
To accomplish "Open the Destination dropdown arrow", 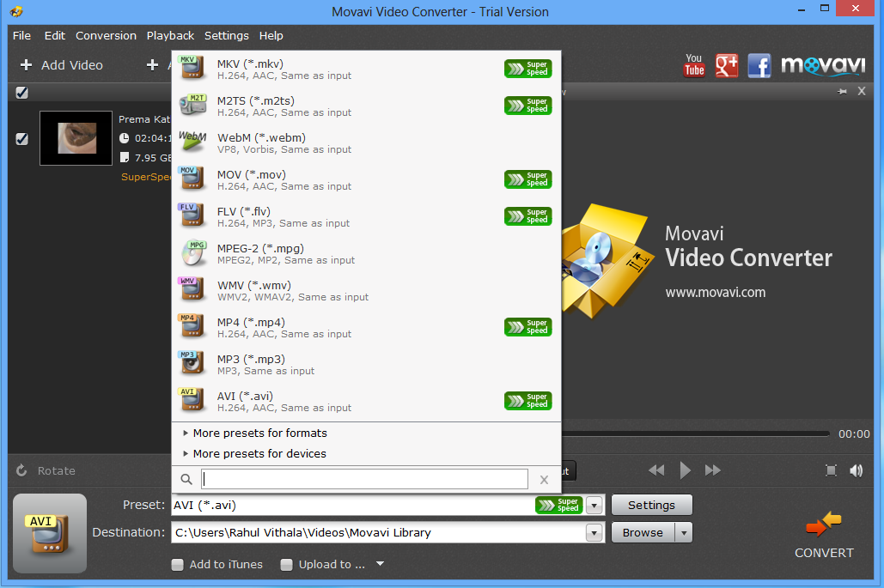I will click(594, 532).
